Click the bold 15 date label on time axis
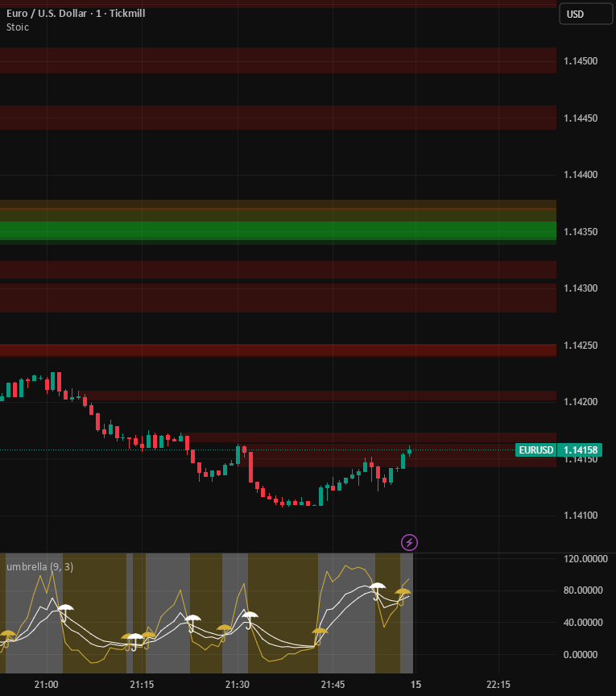 pos(415,685)
